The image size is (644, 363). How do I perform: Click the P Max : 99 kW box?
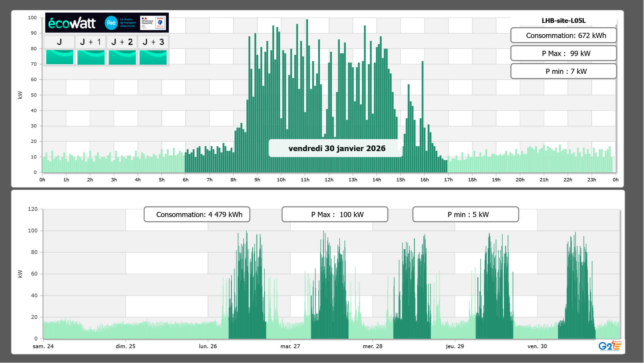point(563,53)
